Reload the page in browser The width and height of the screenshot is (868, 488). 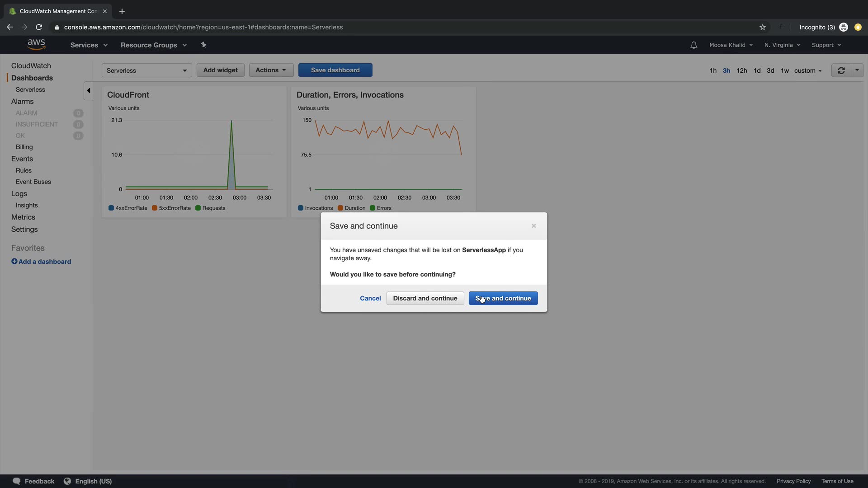39,27
